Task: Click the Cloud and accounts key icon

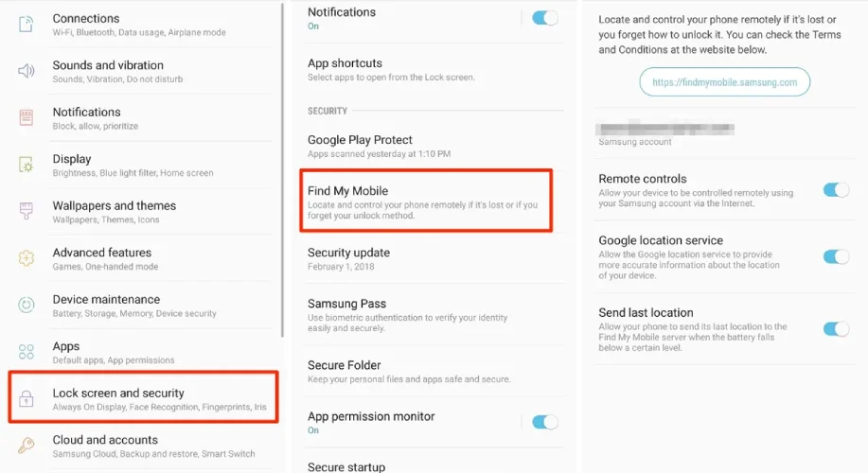Action: (26, 446)
